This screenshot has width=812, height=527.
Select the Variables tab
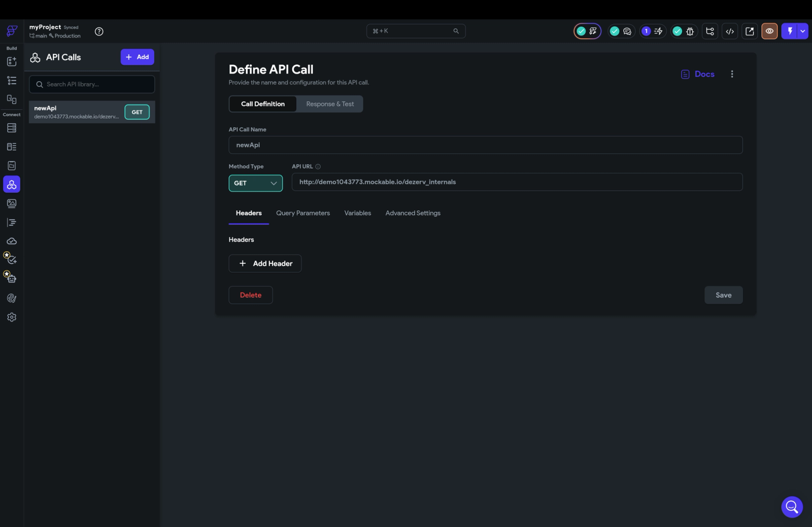point(358,213)
